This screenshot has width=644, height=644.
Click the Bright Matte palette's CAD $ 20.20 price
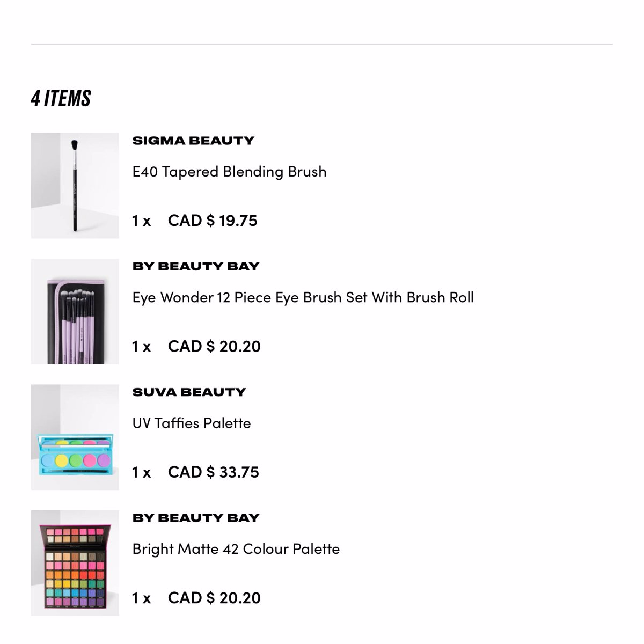click(x=214, y=598)
